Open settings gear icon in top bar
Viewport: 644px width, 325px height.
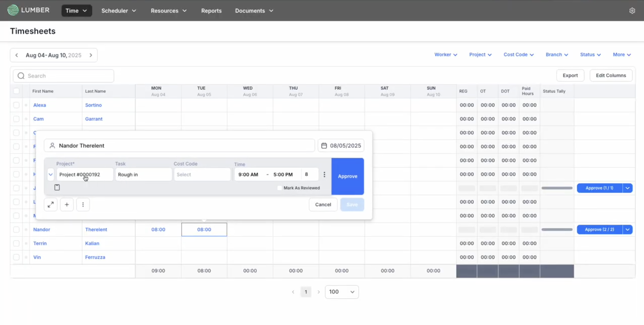click(x=632, y=11)
